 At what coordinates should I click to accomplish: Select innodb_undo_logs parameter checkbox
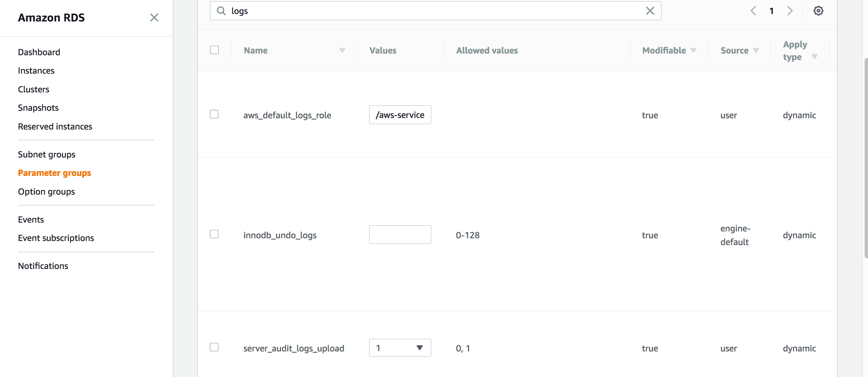(x=214, y=234)
